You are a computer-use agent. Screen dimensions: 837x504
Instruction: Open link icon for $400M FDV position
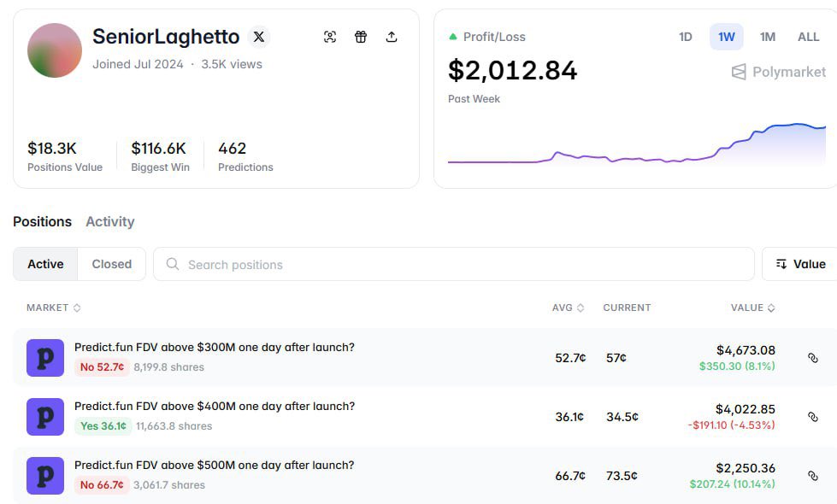coord(813,417)
